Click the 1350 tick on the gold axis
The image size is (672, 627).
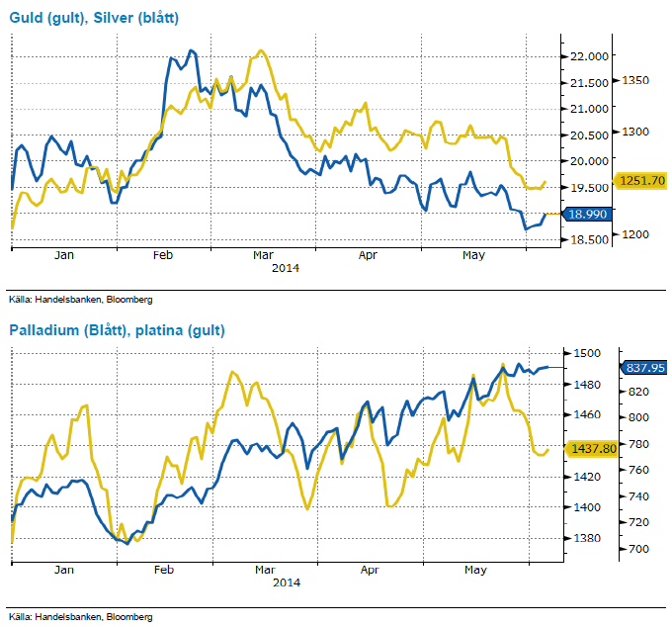click(634, 80)
